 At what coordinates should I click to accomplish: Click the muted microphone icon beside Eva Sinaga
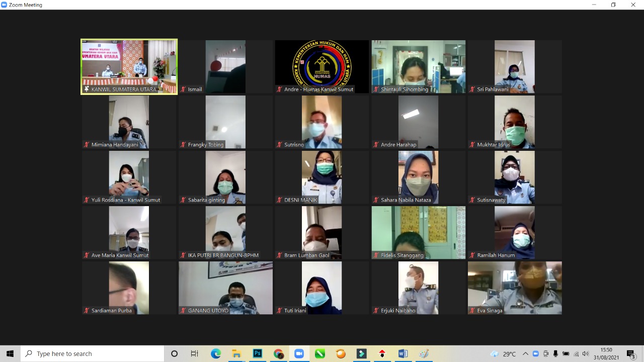tap(472, 311)
